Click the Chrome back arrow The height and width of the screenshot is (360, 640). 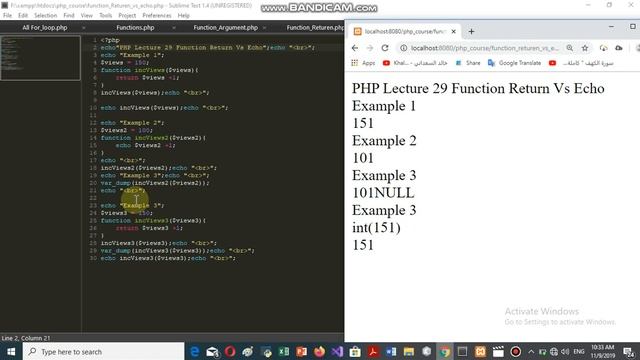(x=355, y=48)
